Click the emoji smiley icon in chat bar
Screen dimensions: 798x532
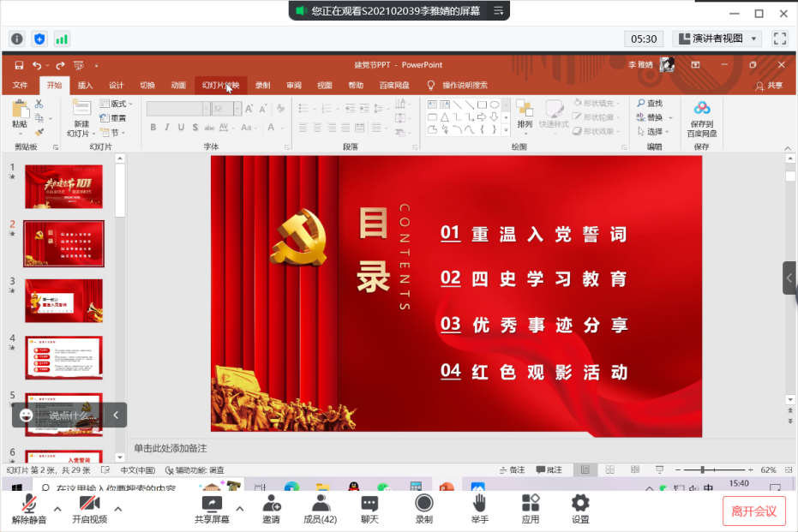pos(26,415)
